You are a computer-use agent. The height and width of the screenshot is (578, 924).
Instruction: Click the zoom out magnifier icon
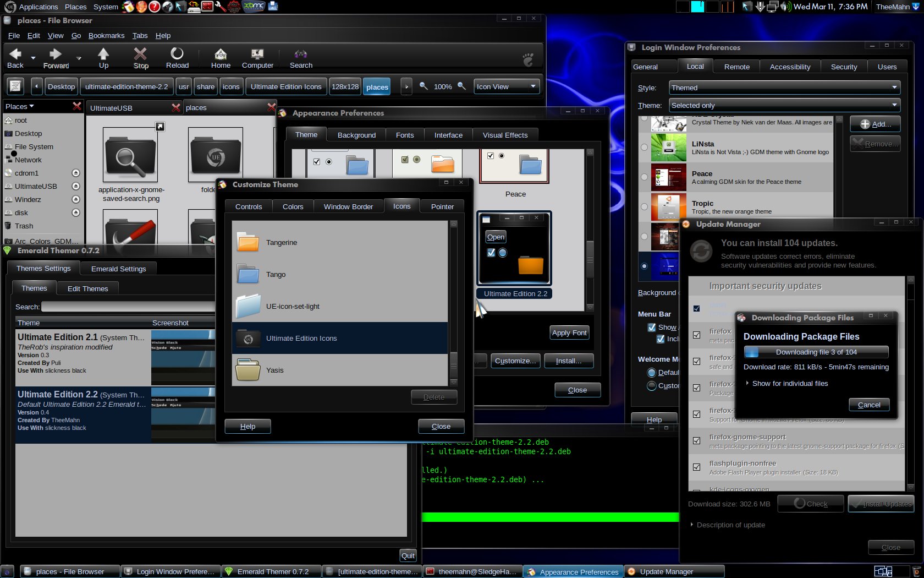coord(424,86)
